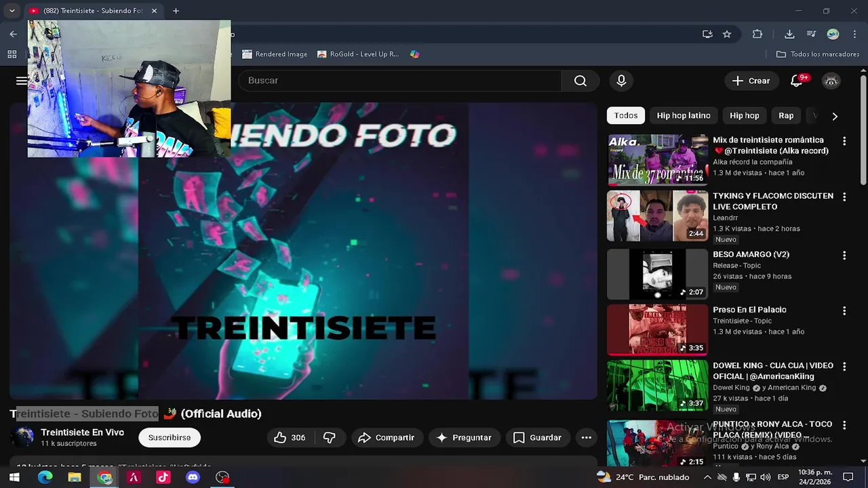Open options for Preso En El Palacio

click(x=844, y=310)
